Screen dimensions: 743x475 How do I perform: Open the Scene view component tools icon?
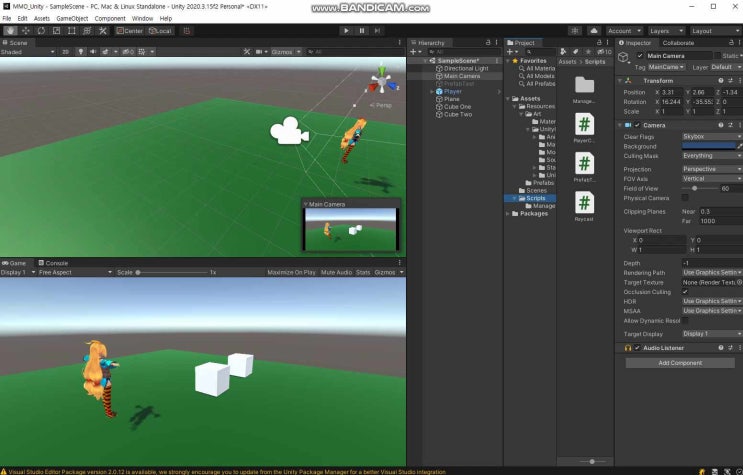coord(247,52)
